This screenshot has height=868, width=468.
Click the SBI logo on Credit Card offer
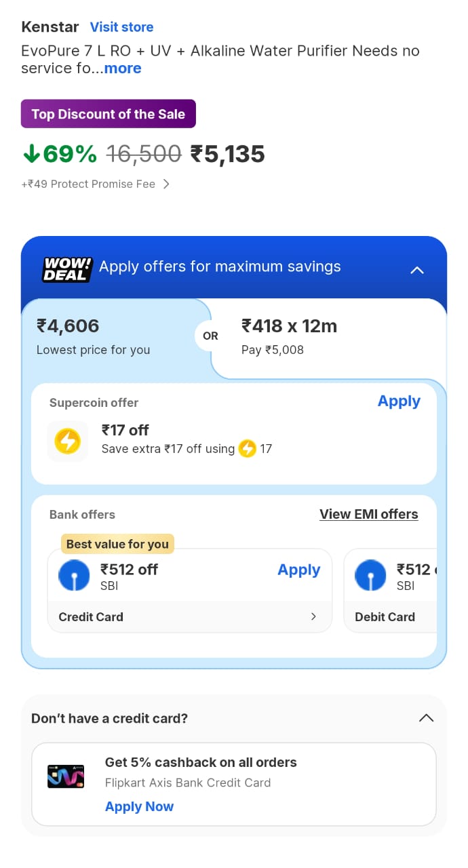[x=75, y=576]
